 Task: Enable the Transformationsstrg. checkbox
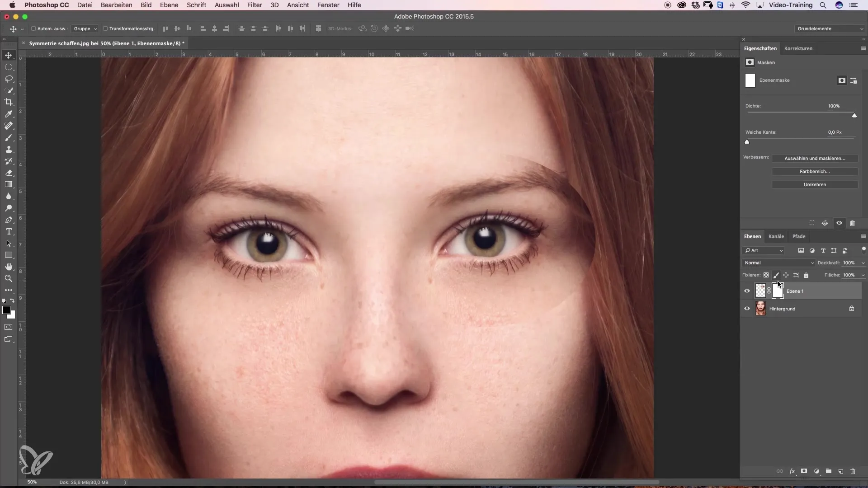105,28
